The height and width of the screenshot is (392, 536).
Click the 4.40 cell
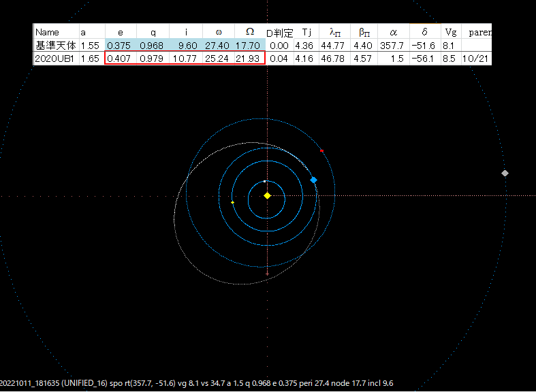point(364,46)
